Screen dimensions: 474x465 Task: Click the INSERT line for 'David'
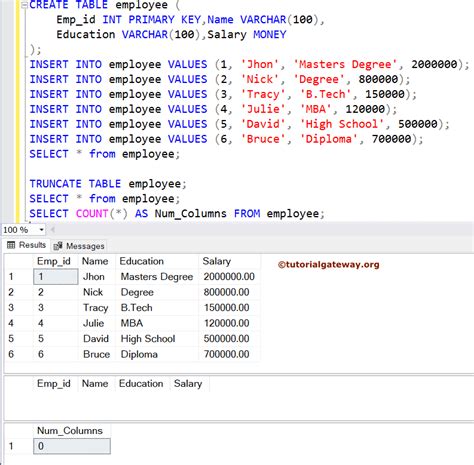tap(239, 124)
